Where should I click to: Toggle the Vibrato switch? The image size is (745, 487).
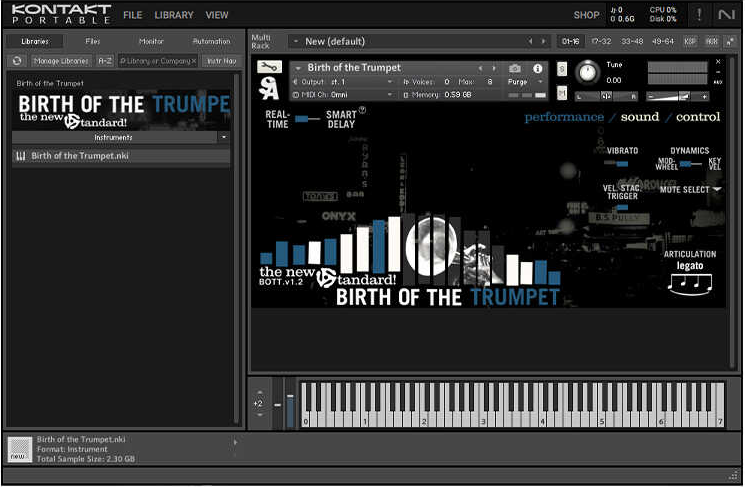(x=616, y=163)
